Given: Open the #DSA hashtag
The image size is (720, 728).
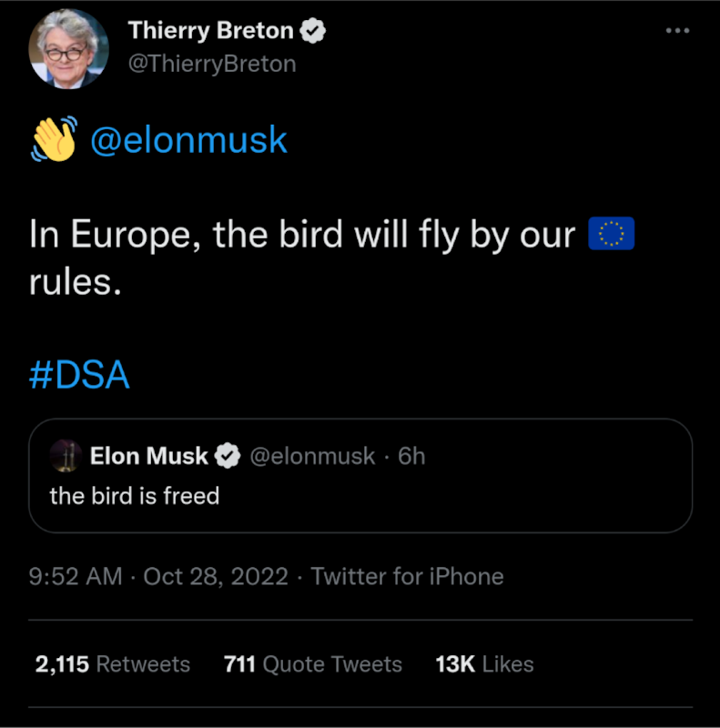Looking at the screenshot, I should click(79, 375).
